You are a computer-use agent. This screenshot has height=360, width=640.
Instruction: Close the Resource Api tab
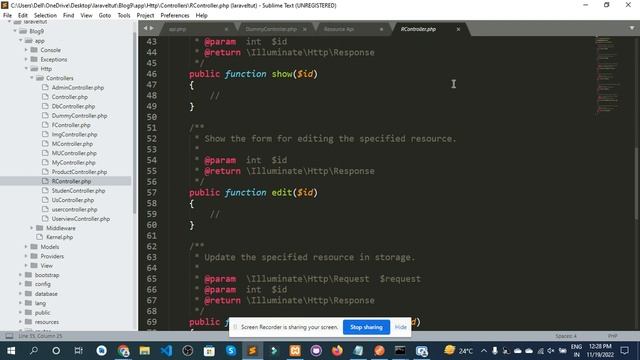pos(381,29)
